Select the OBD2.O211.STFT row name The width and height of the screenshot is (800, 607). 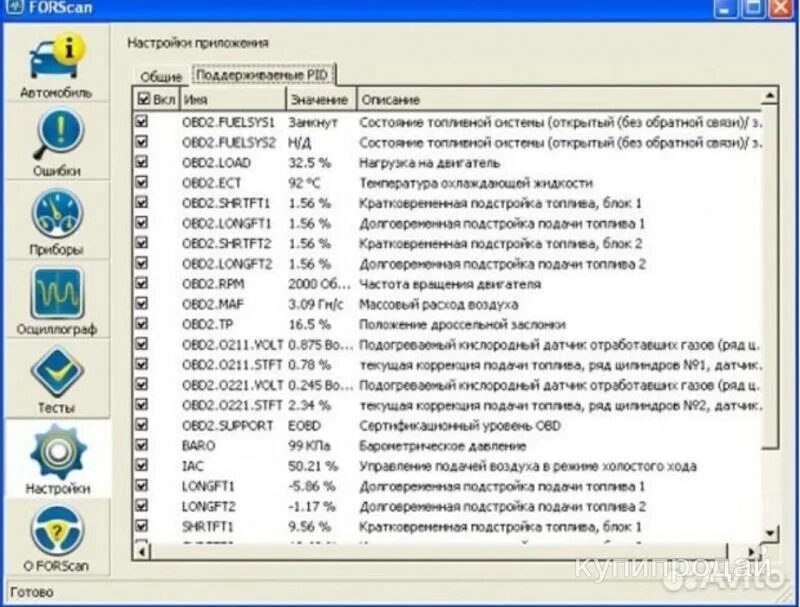coord(232,365)
